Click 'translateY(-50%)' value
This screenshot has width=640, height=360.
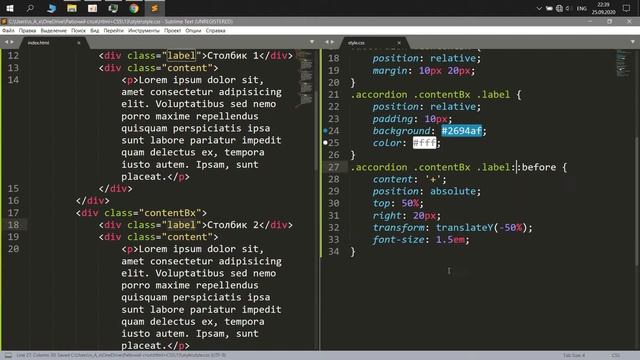482,228
